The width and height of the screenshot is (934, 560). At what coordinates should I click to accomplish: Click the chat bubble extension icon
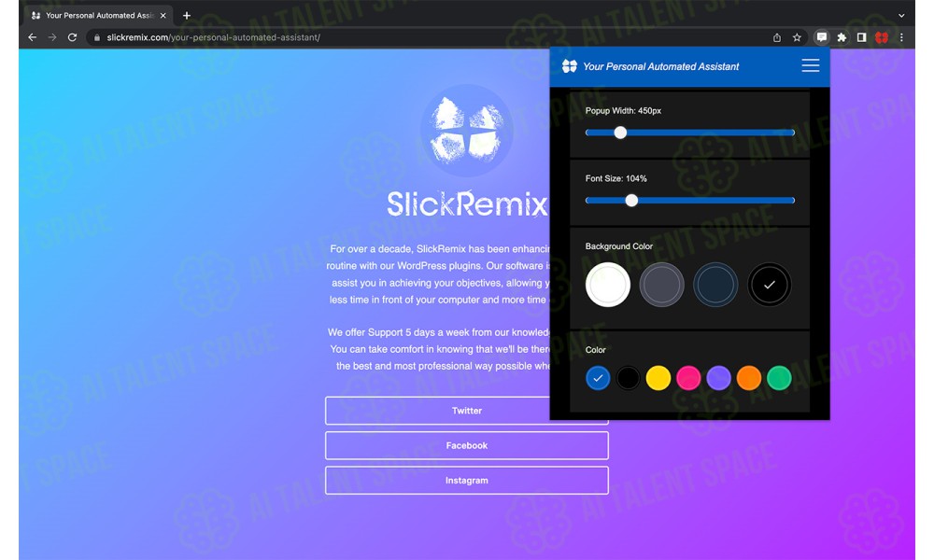tap(821, 37)
